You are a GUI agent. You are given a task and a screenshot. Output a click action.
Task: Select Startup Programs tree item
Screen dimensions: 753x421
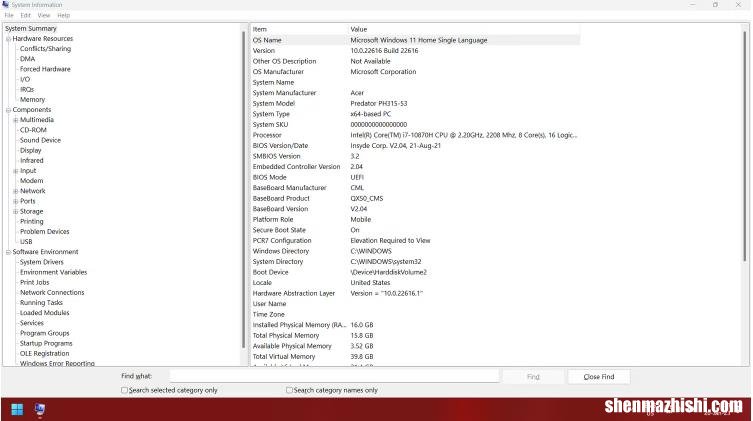(46, 343)
